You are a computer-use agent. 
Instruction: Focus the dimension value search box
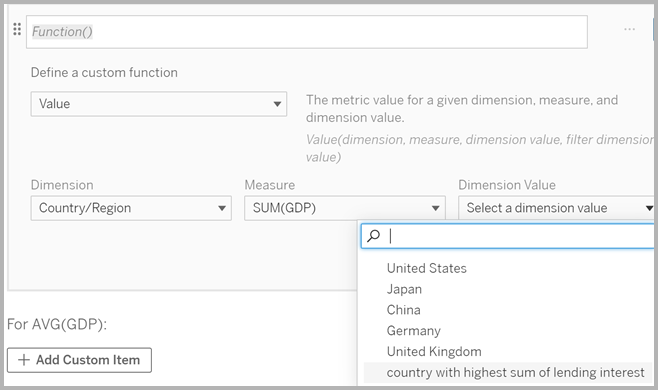(x=507, y=236)
